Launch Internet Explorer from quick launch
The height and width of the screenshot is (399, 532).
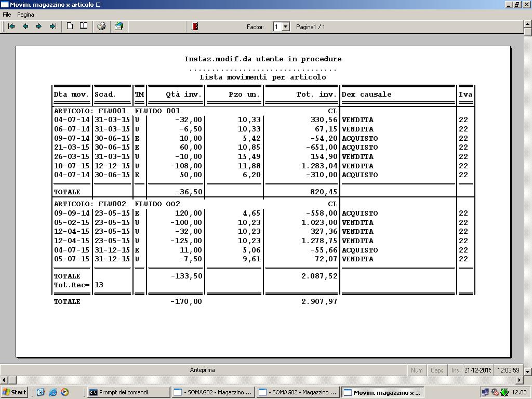point(53,392)
